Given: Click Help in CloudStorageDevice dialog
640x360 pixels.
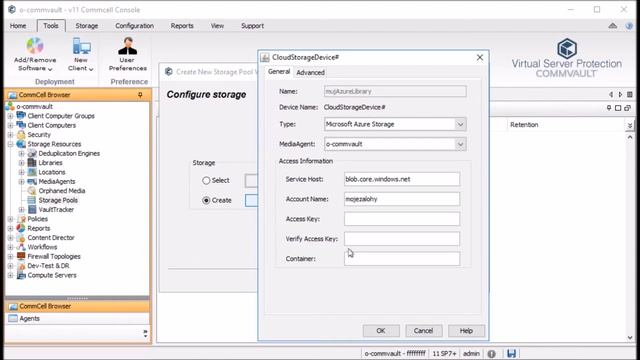Looking at the screenshot, I should [x=466, y=331].
